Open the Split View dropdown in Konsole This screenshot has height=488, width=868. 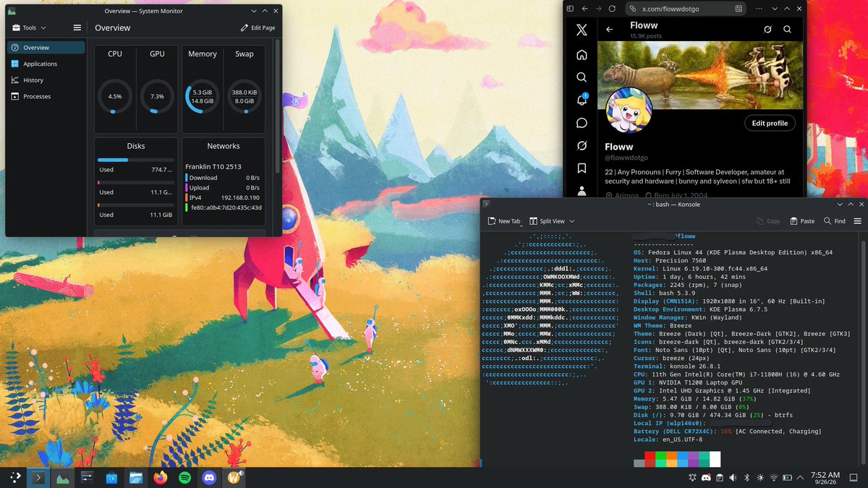pos(552,221)
